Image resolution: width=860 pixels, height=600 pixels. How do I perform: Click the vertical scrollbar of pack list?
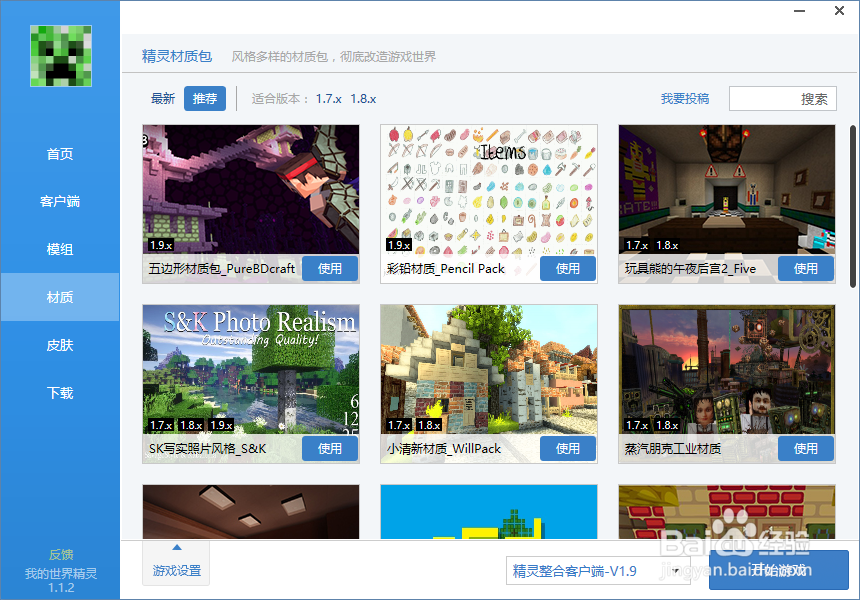pos(853,206)
